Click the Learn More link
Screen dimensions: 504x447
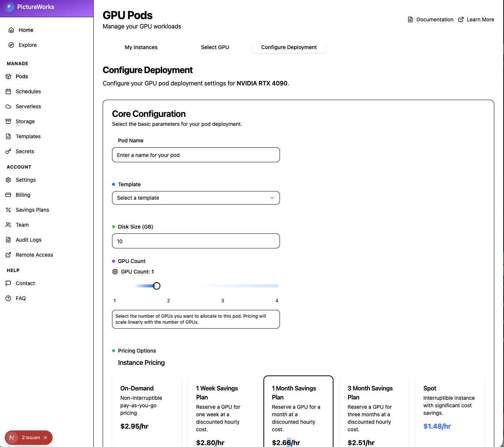[x=480, y=19]
